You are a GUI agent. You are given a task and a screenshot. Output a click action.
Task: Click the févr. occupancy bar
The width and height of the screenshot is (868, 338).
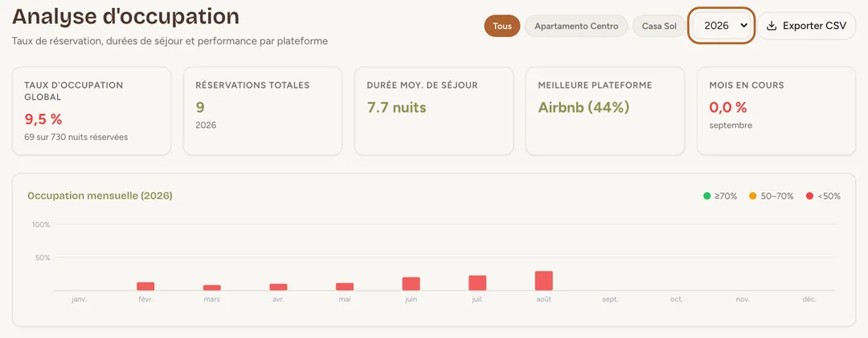tap(145, 286)
